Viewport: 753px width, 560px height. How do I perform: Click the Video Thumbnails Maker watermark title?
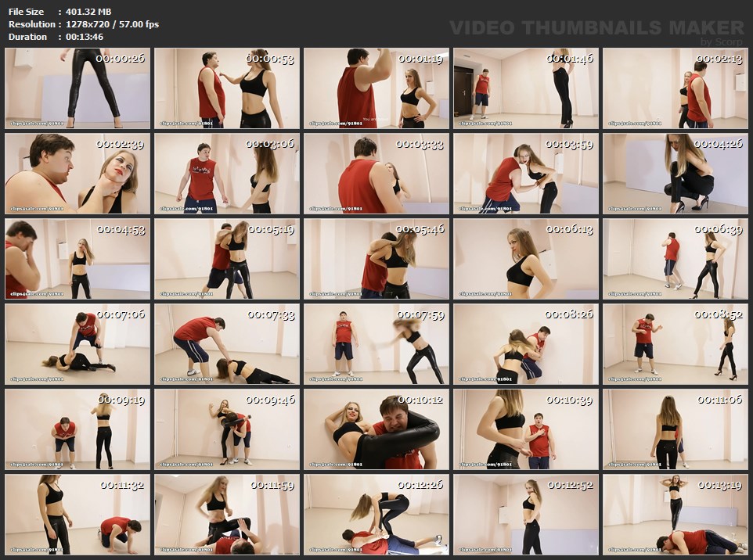[597, 28]
